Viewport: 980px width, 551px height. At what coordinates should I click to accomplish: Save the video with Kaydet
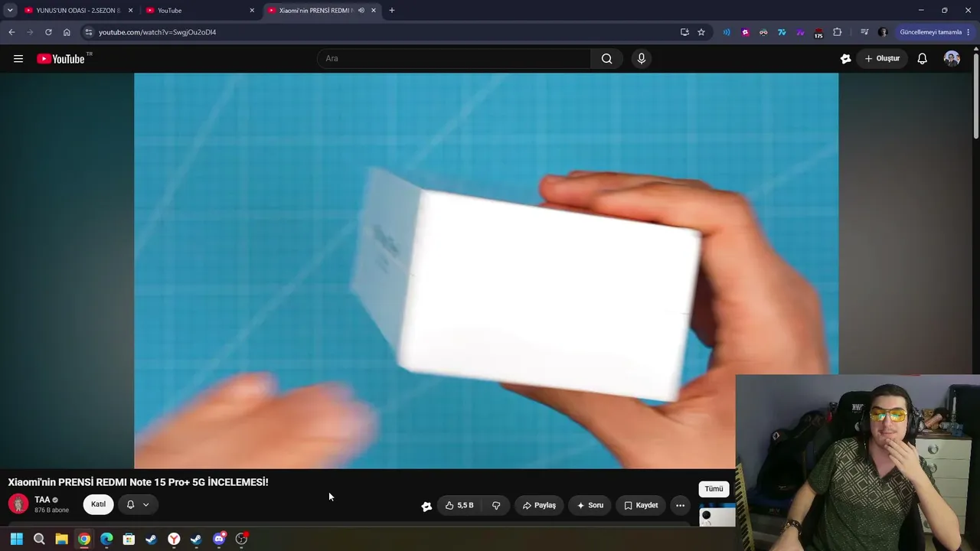tap(641, 505)
